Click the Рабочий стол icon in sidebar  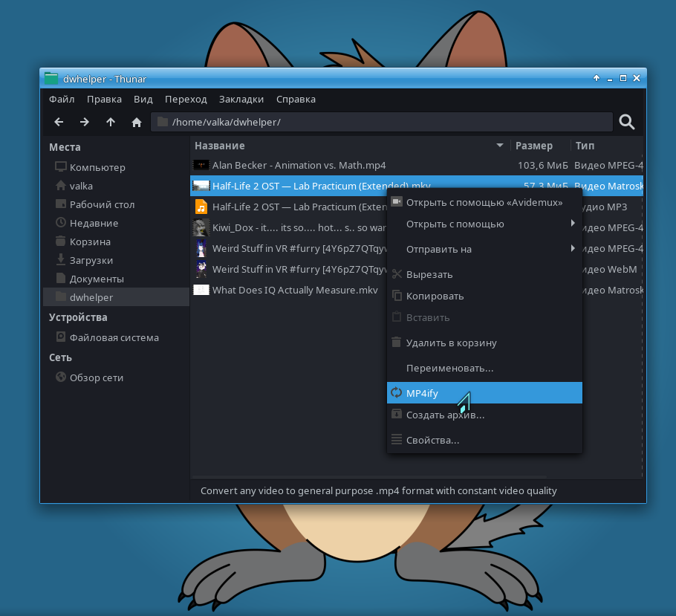point(61,204)
